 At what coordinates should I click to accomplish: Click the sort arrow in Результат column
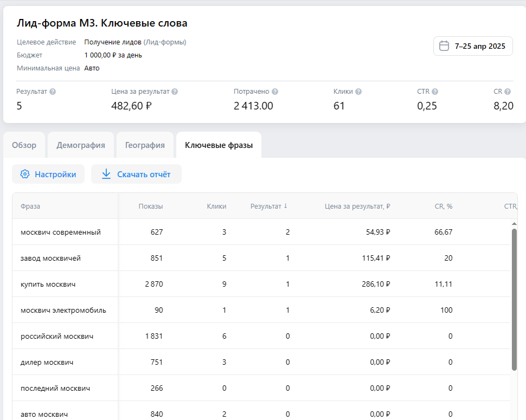tap(285, 206)
